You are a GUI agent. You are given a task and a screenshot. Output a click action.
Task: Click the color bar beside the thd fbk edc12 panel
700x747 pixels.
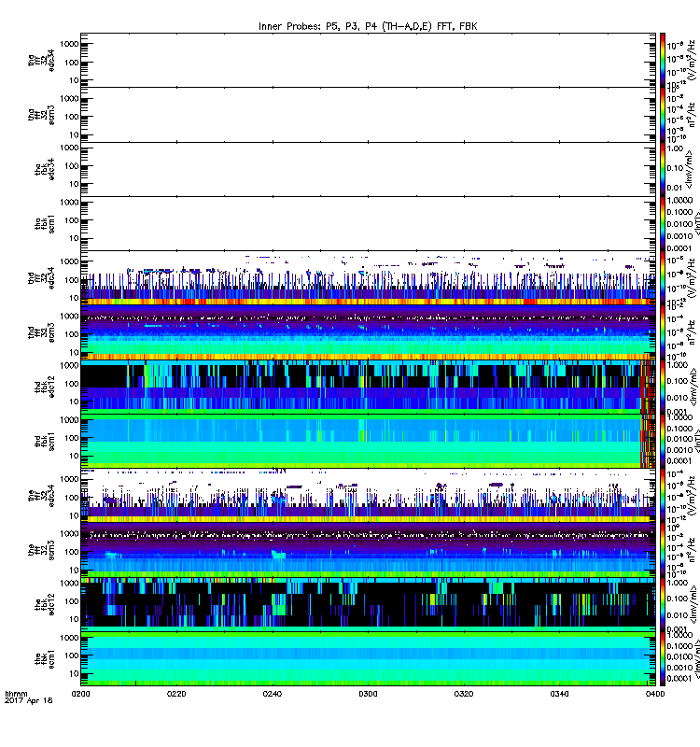(x=663, y=387)
